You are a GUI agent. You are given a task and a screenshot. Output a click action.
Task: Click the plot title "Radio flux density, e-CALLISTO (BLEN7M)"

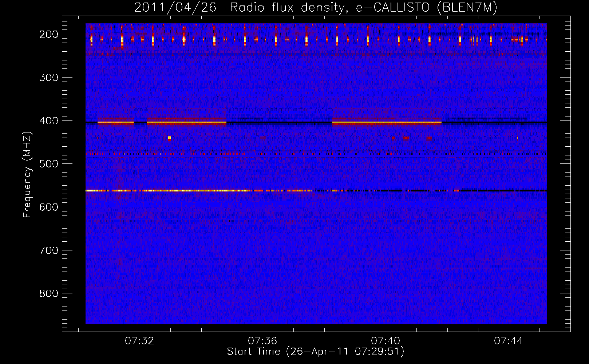(x=363, y=8)
